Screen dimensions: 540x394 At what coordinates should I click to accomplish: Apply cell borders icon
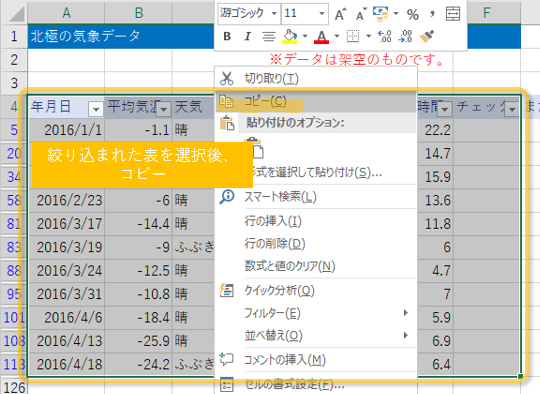[353, 36]
